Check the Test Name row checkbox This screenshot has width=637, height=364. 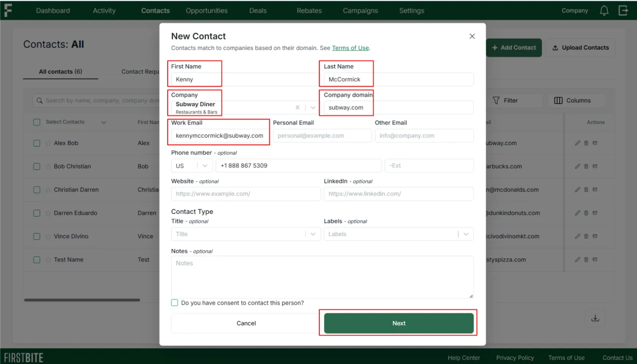coord(37,260)
